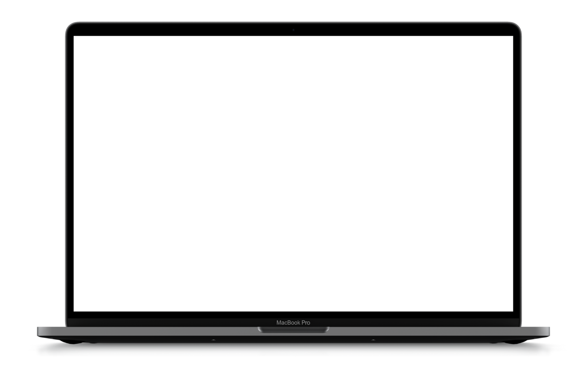Click the dark chin bar right of the label

point(420,322)
